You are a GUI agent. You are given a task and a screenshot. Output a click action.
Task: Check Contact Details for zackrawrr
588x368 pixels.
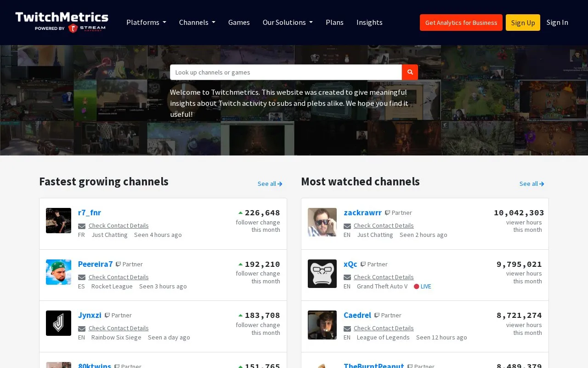(384, 225)
